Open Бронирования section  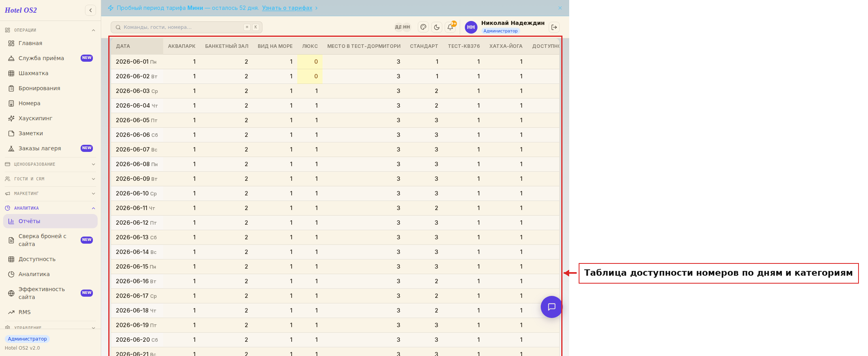coord(51,88)
